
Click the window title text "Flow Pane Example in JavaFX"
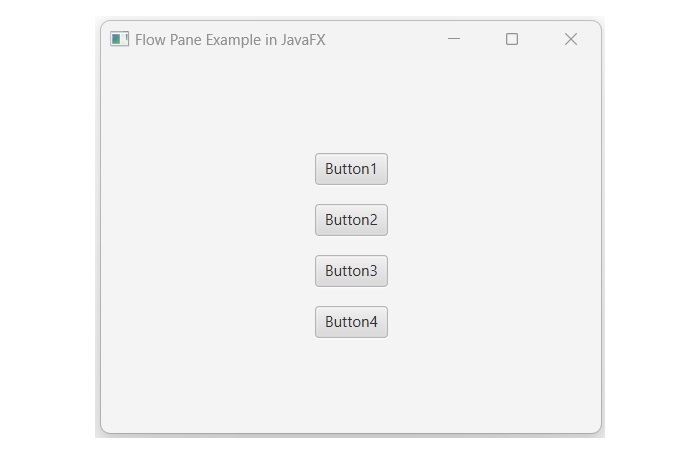[x=230, y=40]
